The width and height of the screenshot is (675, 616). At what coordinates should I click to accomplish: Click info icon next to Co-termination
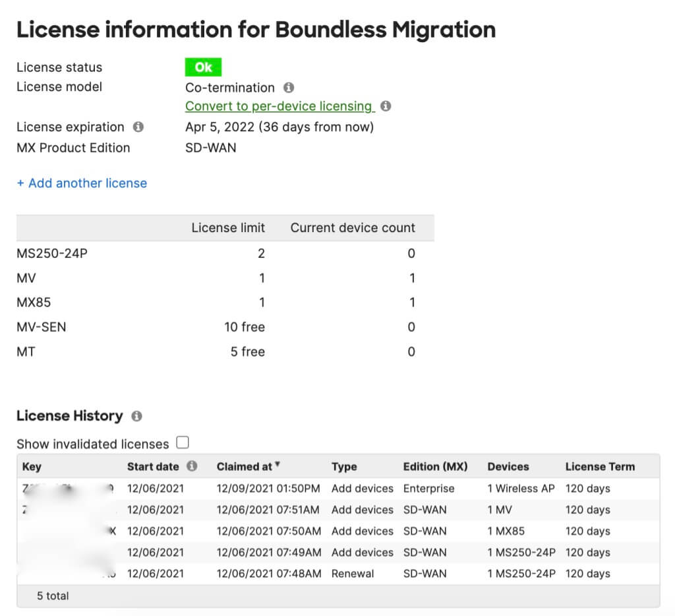(x=289, y=88)
